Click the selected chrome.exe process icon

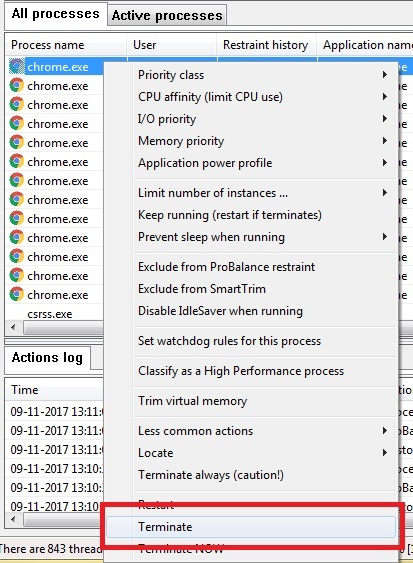click(17, 66)
